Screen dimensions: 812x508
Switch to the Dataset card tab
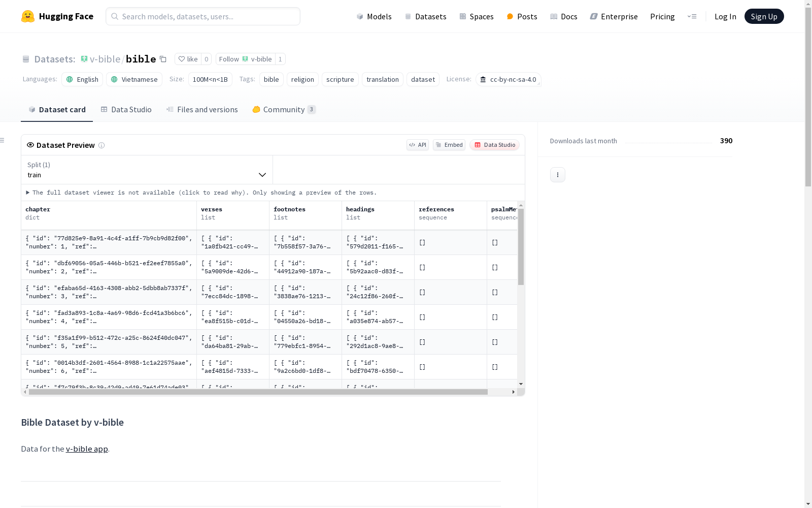click(57, 109)
